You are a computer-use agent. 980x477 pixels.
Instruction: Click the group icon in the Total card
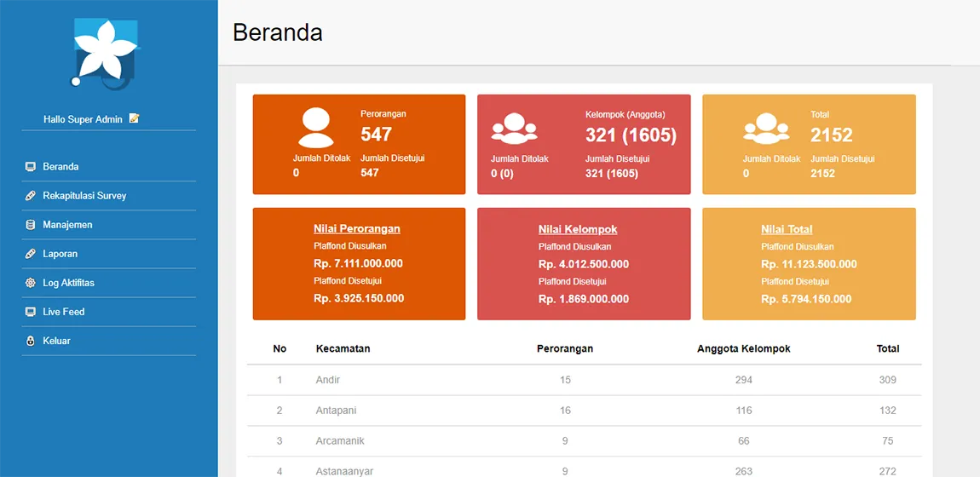coord(766,129)
